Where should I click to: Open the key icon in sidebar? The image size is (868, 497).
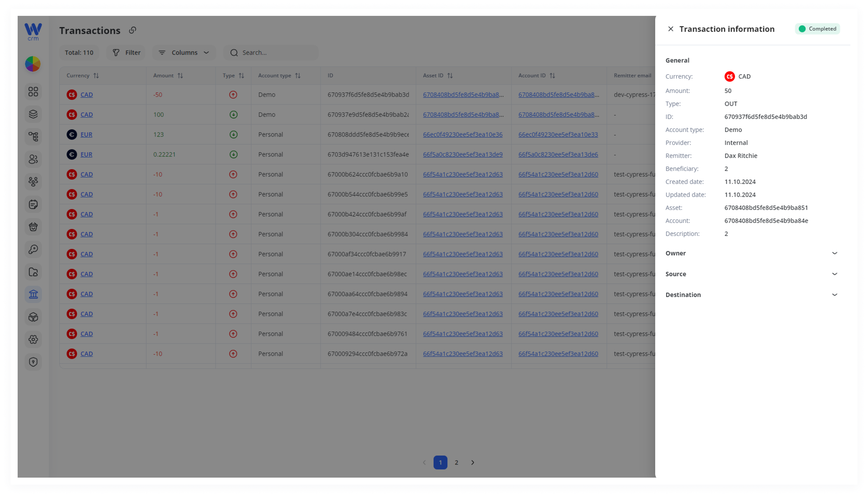33,249
